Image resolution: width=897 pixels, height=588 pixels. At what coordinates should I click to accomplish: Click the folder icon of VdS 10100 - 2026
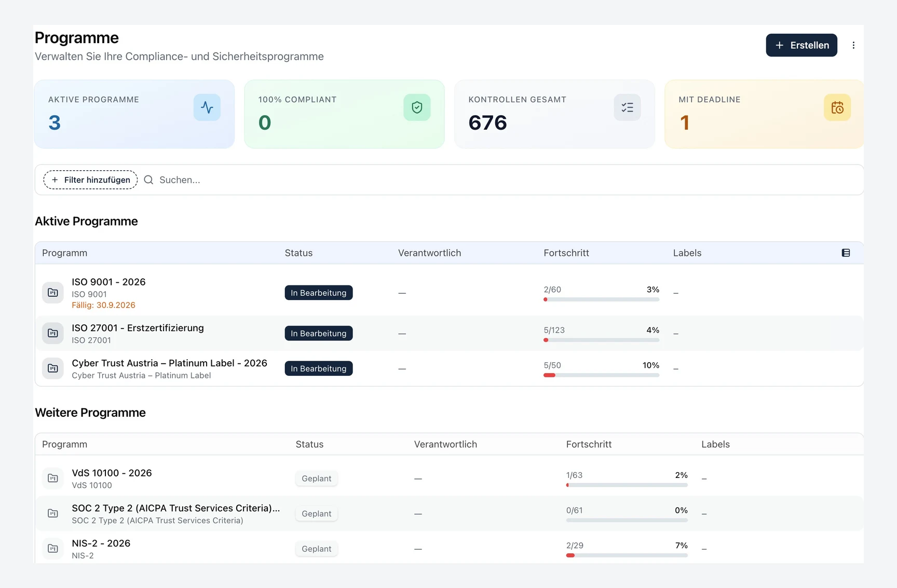(x=53, y=478)
